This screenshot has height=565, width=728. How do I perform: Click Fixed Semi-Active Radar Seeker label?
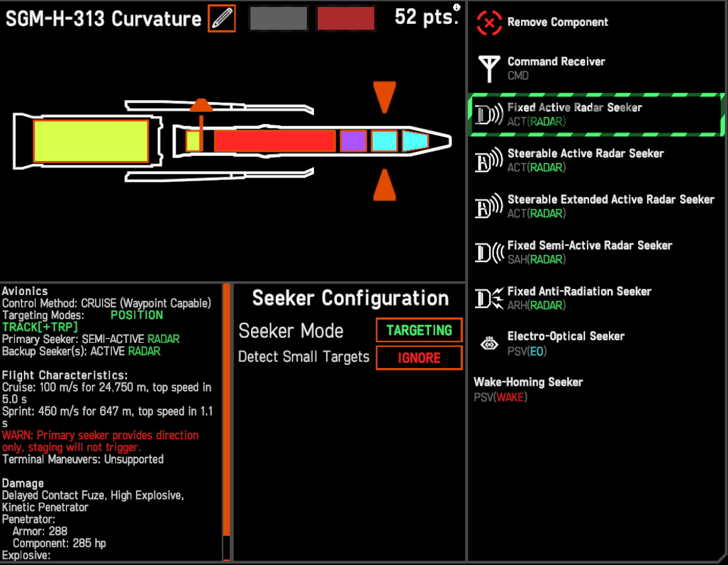tap(590, 245)
